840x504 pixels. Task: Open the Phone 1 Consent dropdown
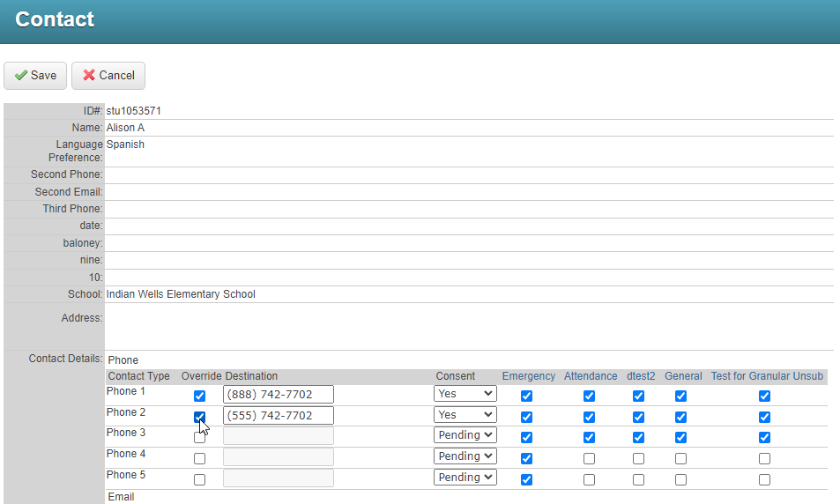(465, 394)
